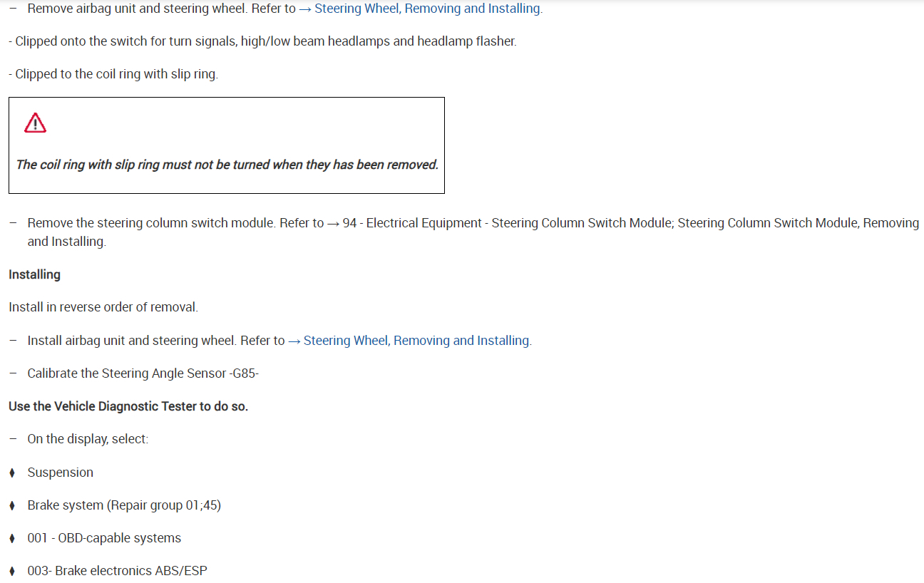Click the bold Vehicle Diagnostic Tester sentence
This screenshot has width=924, height=583.
click(128, 406)
